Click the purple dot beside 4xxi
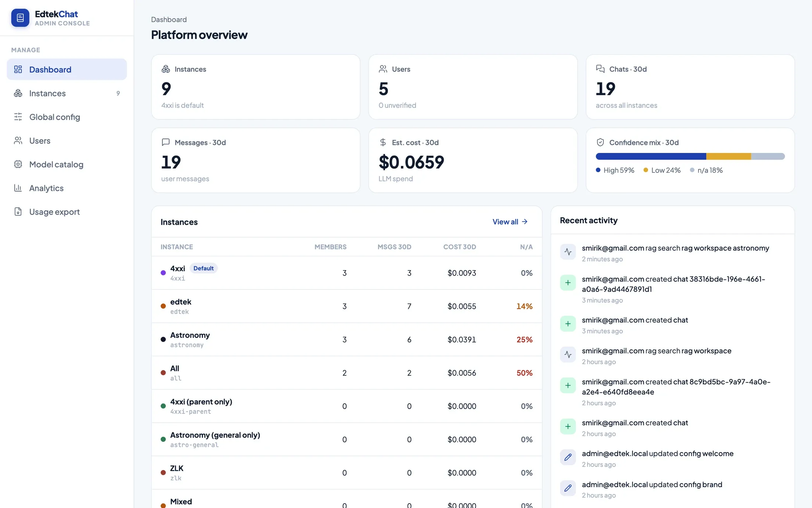This screenshot has height=508, width=812. [x=163, y=273]
